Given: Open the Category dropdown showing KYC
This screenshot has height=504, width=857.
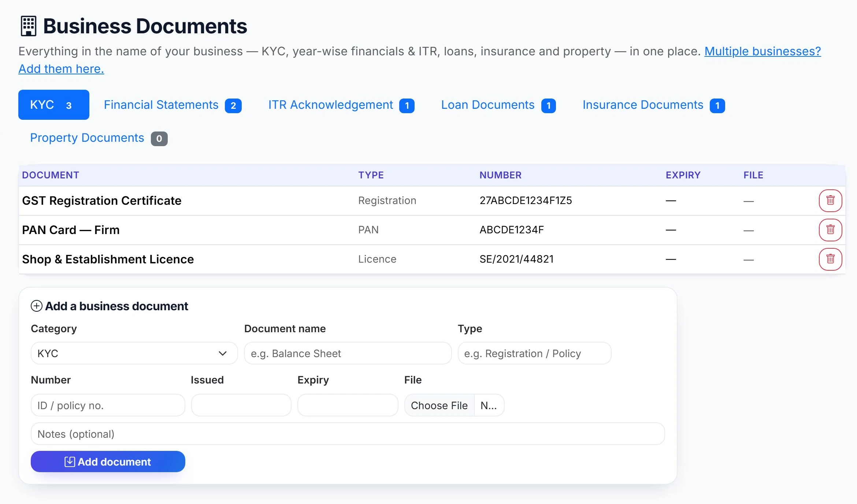Looking at the screenshot, I should coord(134,353).
